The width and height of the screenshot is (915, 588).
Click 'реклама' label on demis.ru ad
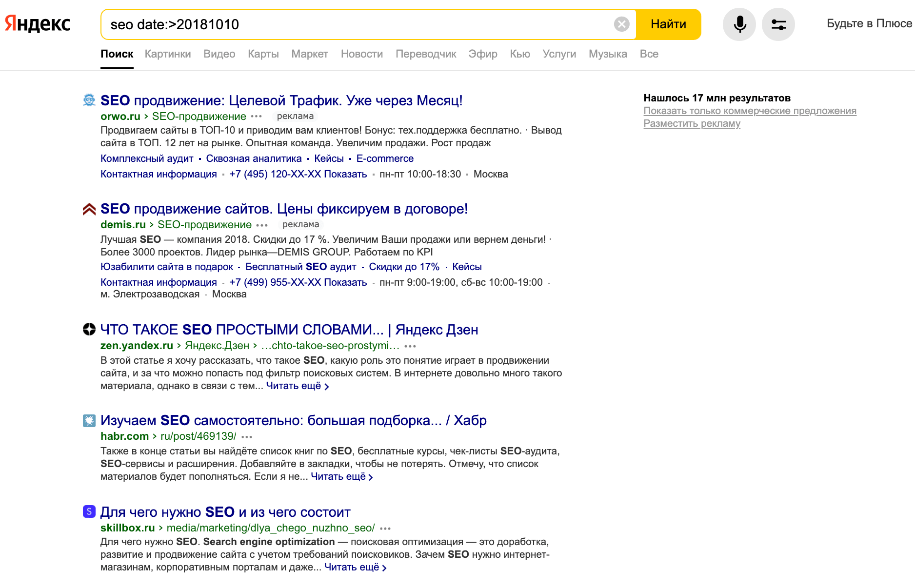point(300,224)
